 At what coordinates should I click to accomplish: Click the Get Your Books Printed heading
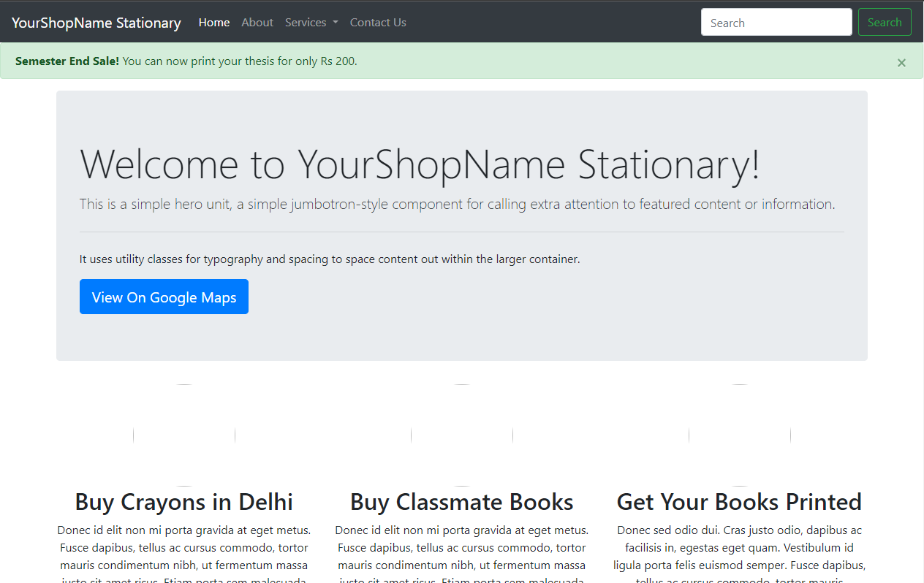tap(740, 502)
